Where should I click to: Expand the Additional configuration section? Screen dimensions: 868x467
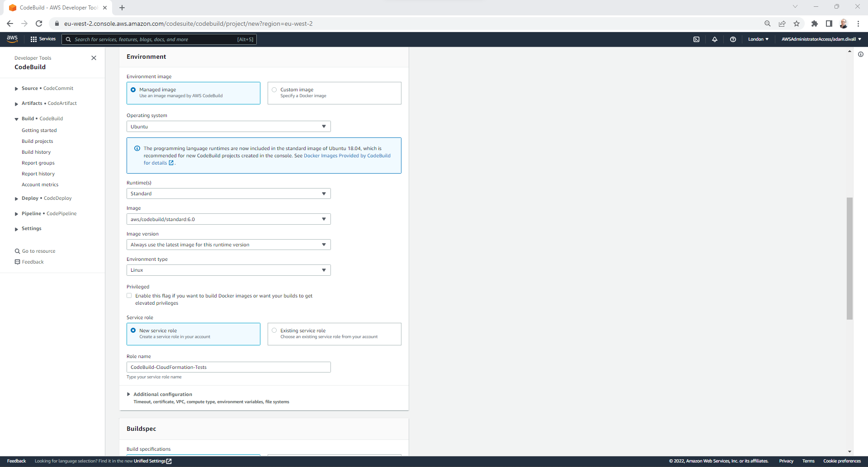(x=128, y=394)
